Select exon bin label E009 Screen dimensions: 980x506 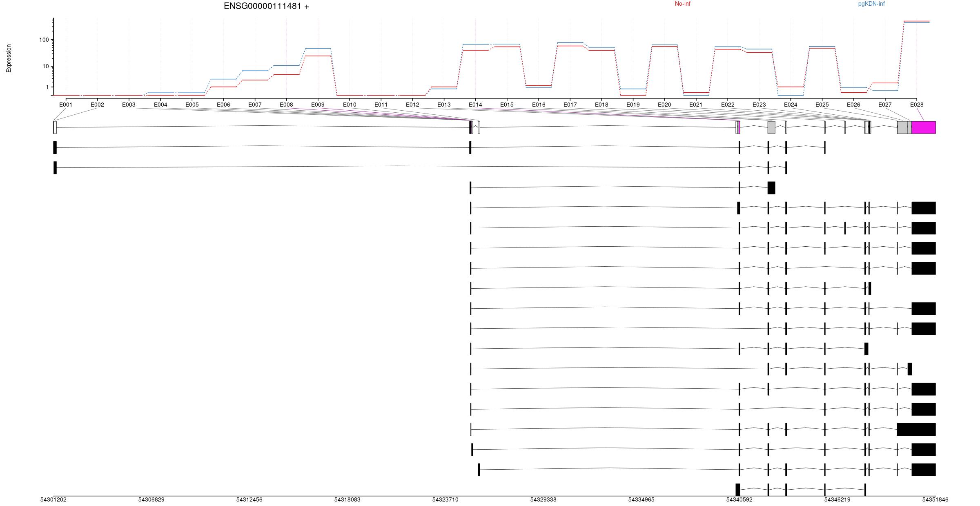[x=318, y=105]
